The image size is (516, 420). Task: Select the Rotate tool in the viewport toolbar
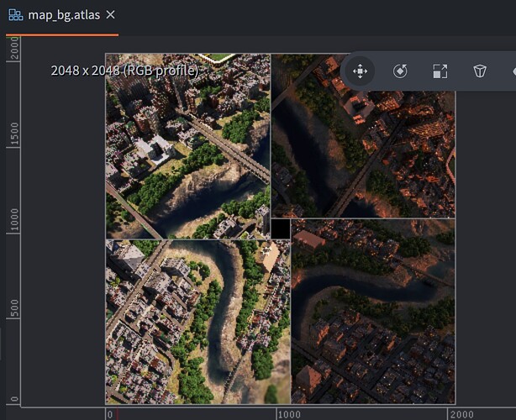coord(400,71)
